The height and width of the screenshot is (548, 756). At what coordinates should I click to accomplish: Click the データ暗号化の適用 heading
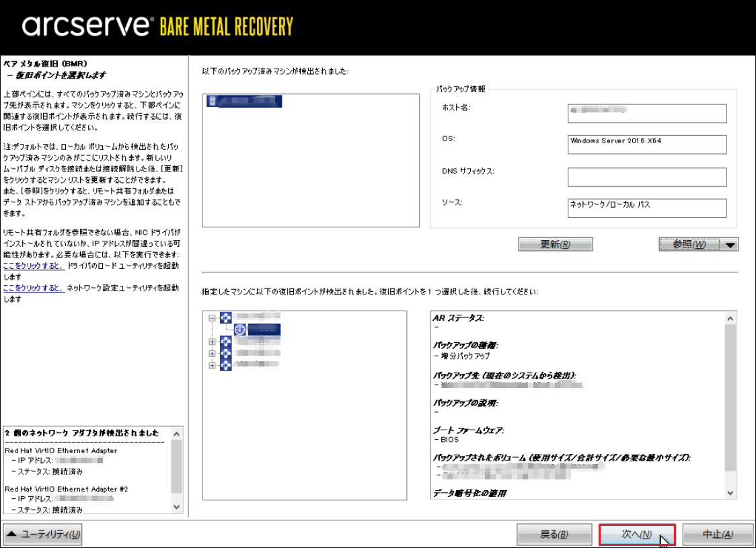coord(469,493)
